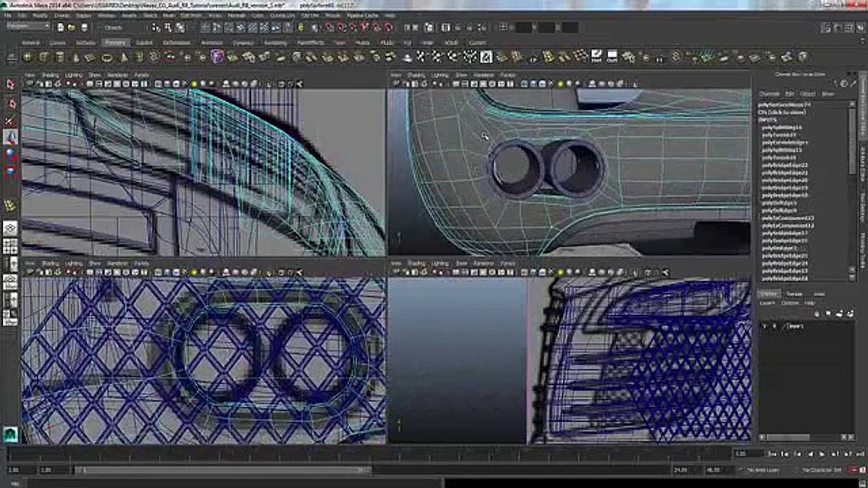Toggle the yellow light icon in top-right viewport
This screenshot has width=868, height=488.
[x=560, y=84]
